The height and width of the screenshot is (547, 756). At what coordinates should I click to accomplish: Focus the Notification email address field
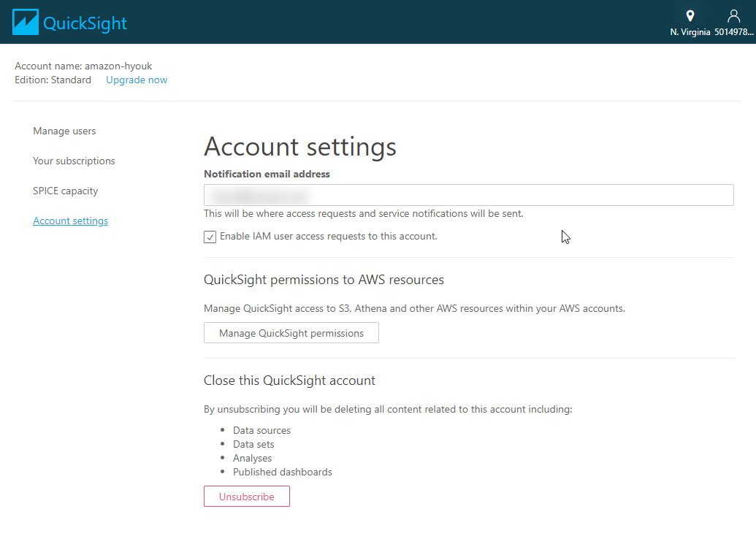click(469, 195)
